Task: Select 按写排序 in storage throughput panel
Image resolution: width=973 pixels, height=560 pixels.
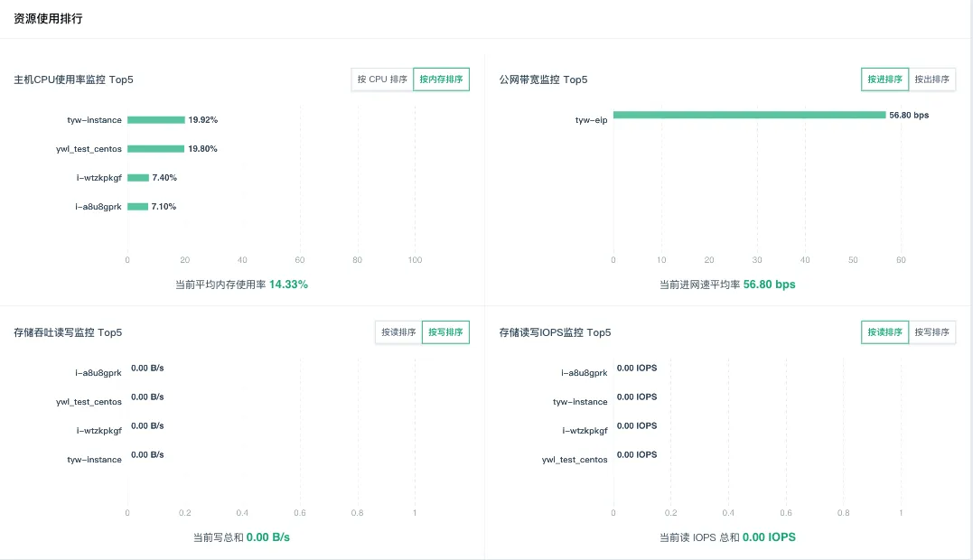Action: tap(445, 332)
